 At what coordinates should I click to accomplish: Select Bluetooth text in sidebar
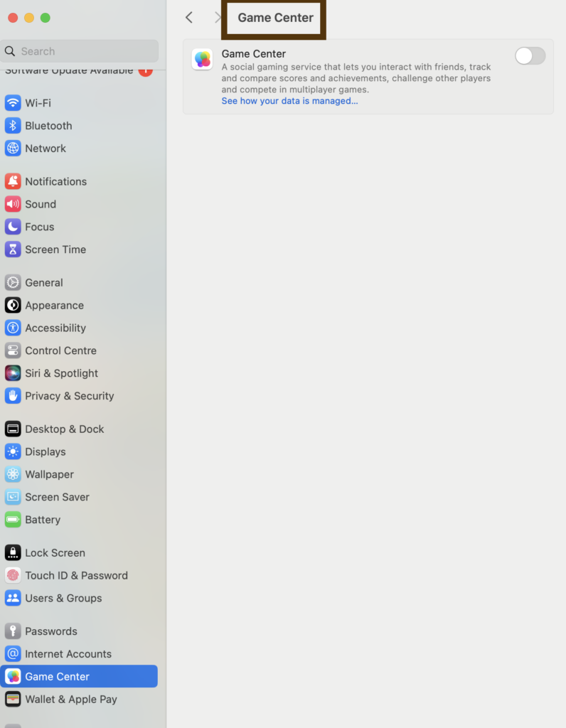point(49,125)
